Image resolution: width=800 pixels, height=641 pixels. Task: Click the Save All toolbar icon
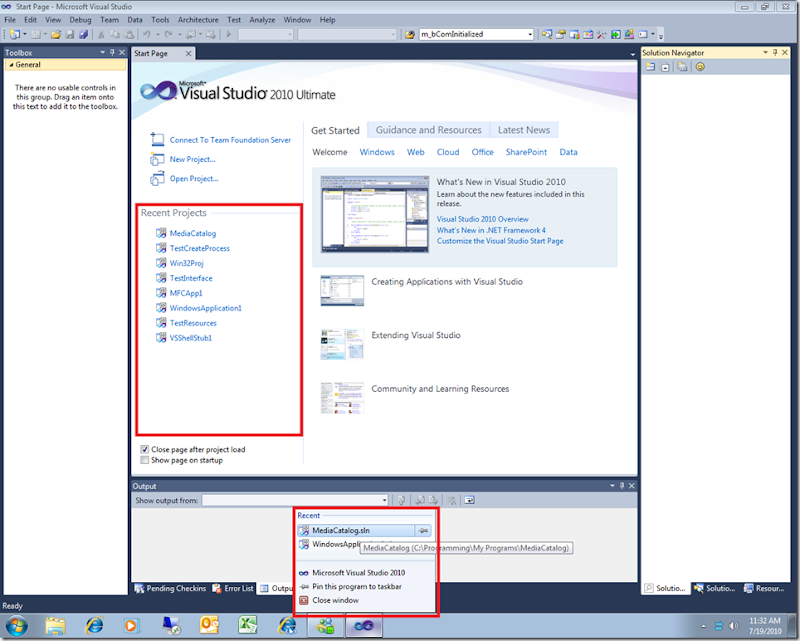click(83, 33)
